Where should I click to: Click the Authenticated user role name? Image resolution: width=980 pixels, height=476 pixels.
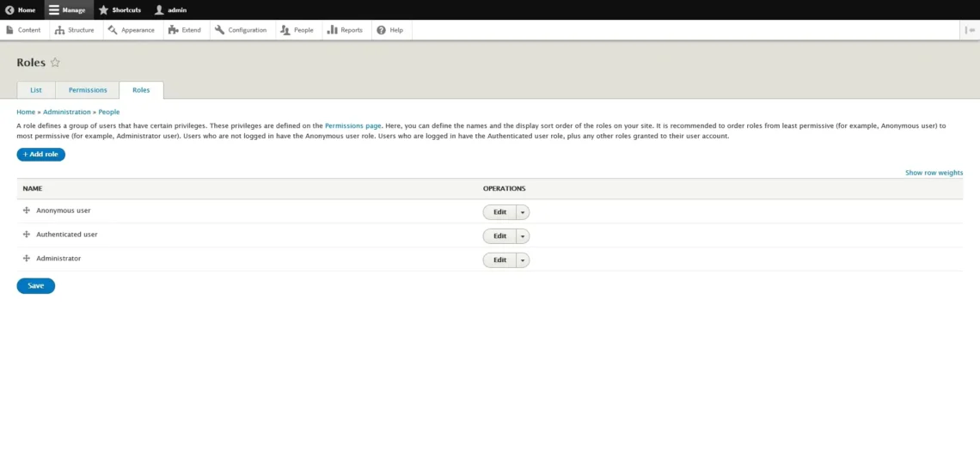(x=67, y=235)
